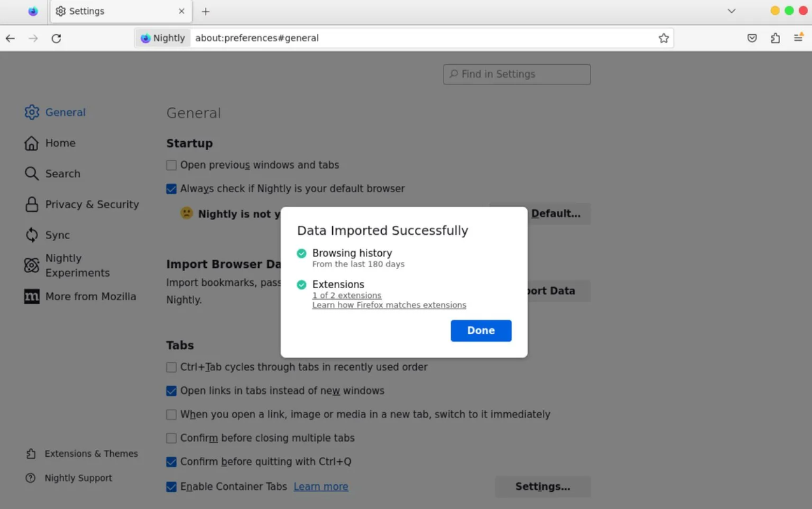Click the Browsing history green checkmark
This screenshot has height=509, width=812.
[302, 253]
